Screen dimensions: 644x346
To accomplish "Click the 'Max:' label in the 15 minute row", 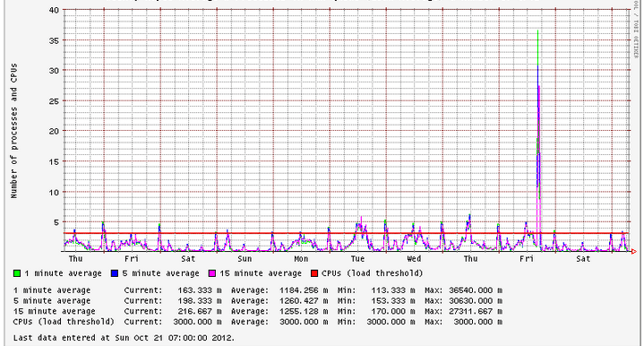I will (434, 311).
